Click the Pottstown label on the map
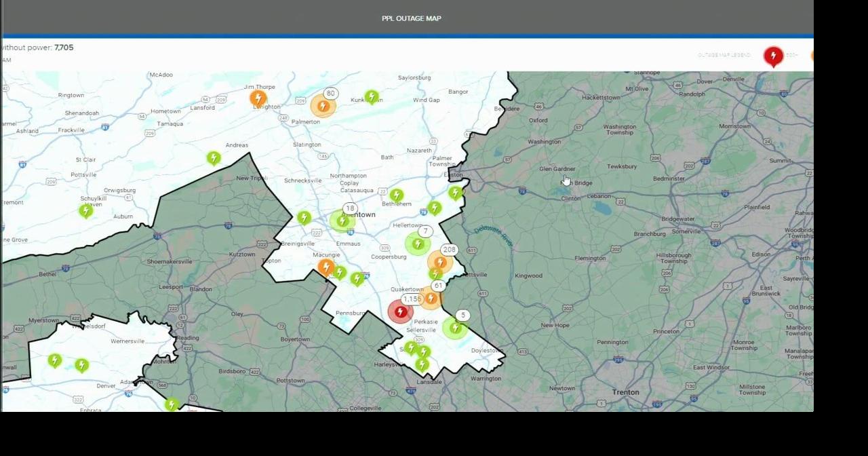 291,381
